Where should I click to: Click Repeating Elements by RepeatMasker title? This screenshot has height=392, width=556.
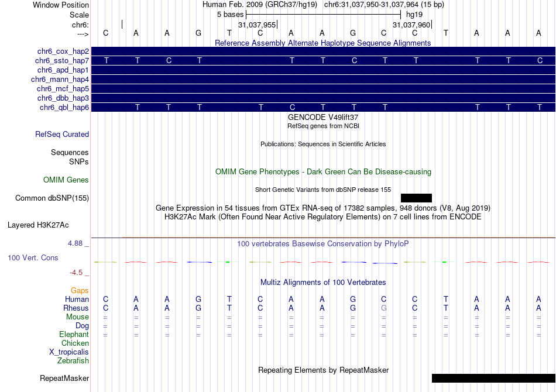(x=323, y=370)
